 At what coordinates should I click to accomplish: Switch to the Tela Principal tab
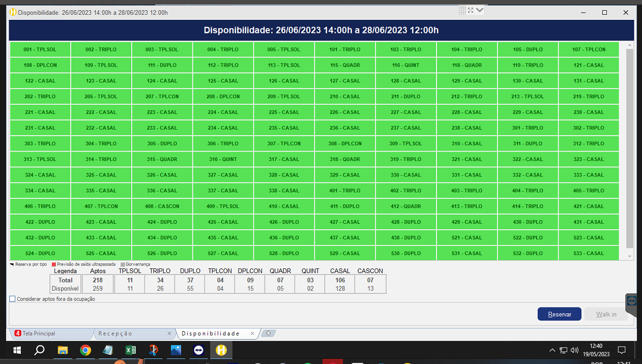49,333
